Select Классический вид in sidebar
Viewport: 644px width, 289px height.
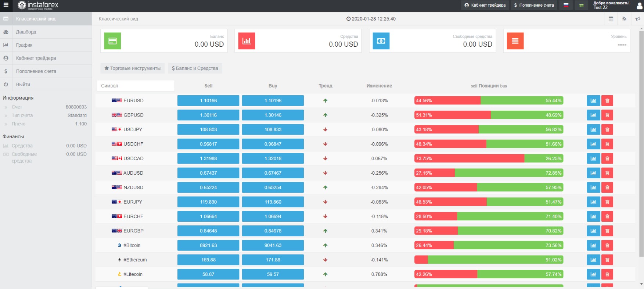coord(46,19)
